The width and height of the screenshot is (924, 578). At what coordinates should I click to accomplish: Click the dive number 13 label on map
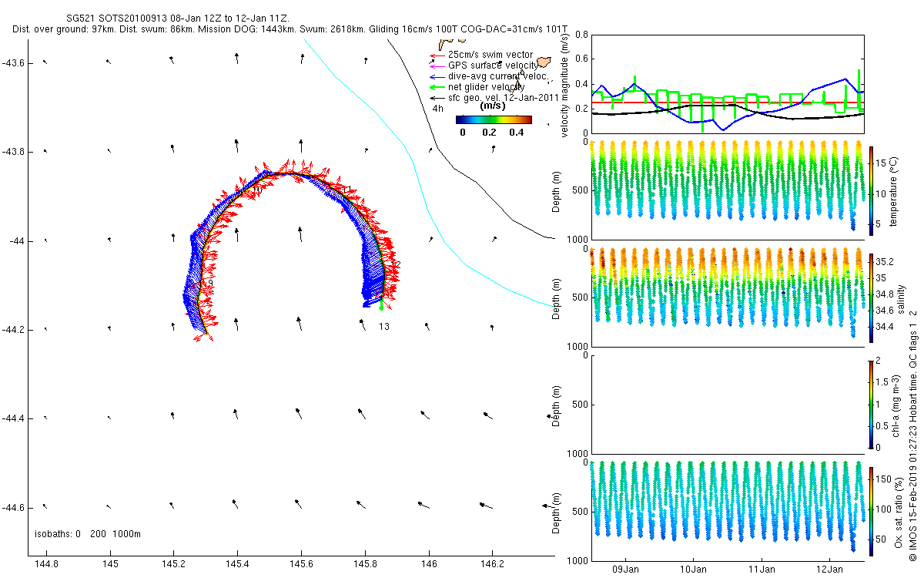click(383, 327)
